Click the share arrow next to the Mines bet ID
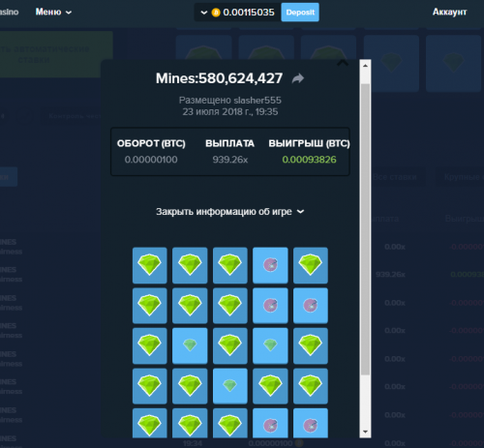The width and height of the screenshot is (484, 448). point(298,78)
